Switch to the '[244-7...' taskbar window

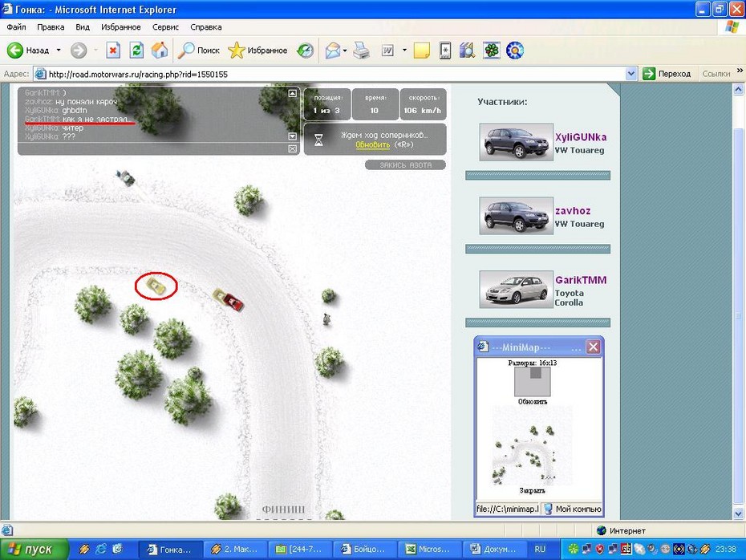tap(300, 550)
